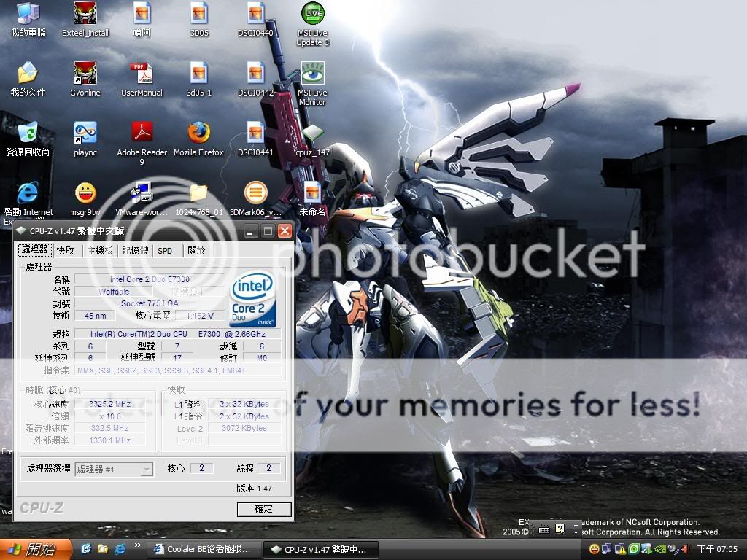Screen dimensions: 747x560
Task: Click the 3d05-1 image file icon
Action: pos(199,79)
